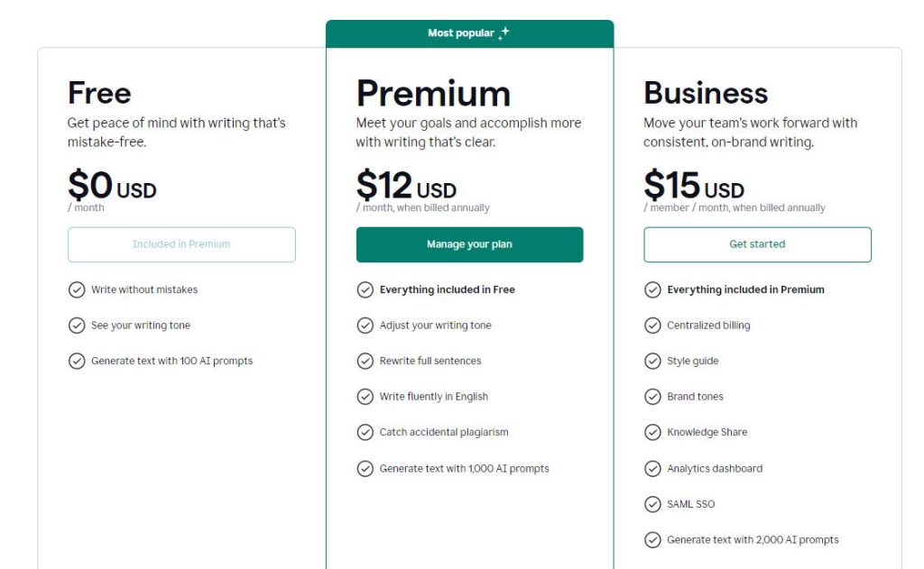
Task: Click check icon for 100 AI prompts
Action: coord(77,361)
